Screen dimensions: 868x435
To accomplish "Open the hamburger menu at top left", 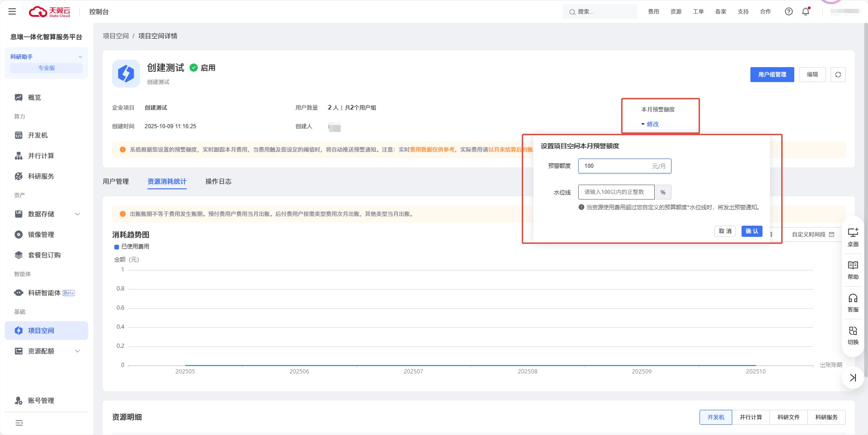I will (12, 12).
